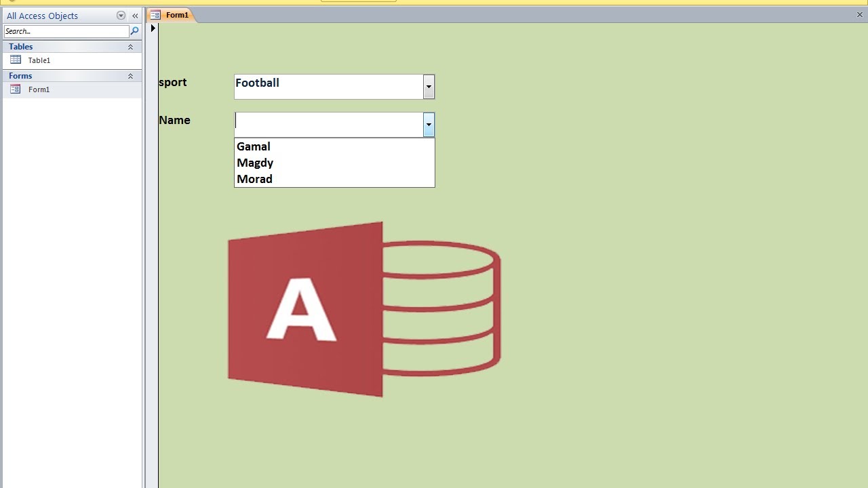The height and width of the screenshot is (488, 868).
Task: Click the search magnifier icon
Action: pos(134,31)
